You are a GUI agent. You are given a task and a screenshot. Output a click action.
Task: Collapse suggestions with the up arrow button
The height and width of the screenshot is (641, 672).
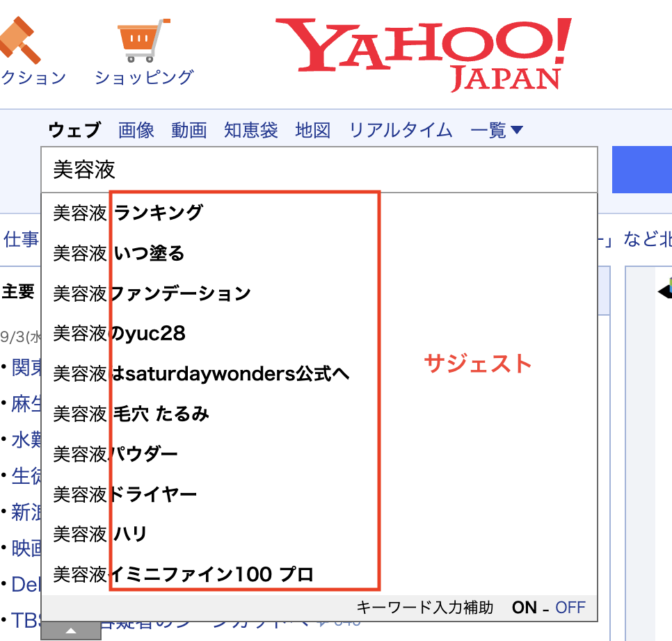(x=71, y=631)
